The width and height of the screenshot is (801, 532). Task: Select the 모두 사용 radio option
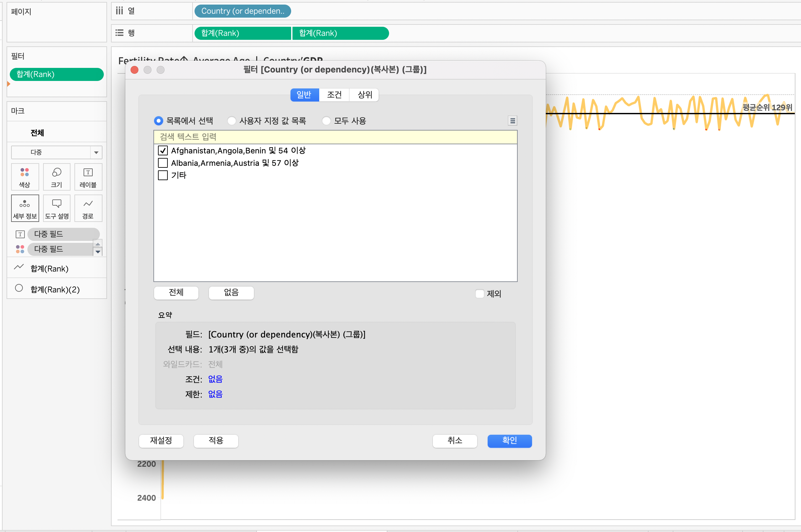pyautogui.click(x=326, y=121)
